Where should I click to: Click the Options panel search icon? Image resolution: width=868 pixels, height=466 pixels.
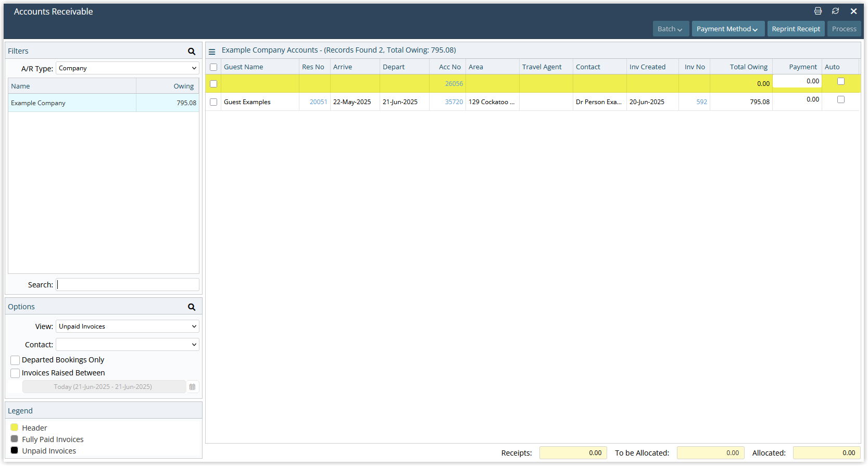pos(192,307)
